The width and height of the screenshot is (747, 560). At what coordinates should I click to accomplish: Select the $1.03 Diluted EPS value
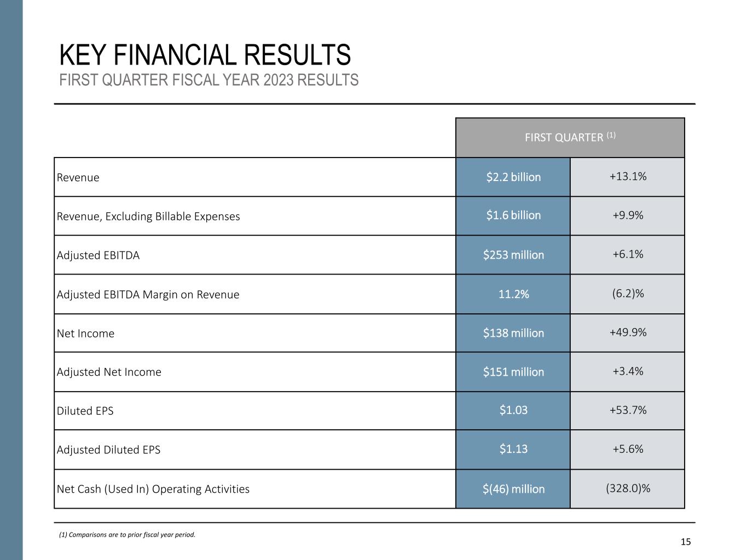513,410
